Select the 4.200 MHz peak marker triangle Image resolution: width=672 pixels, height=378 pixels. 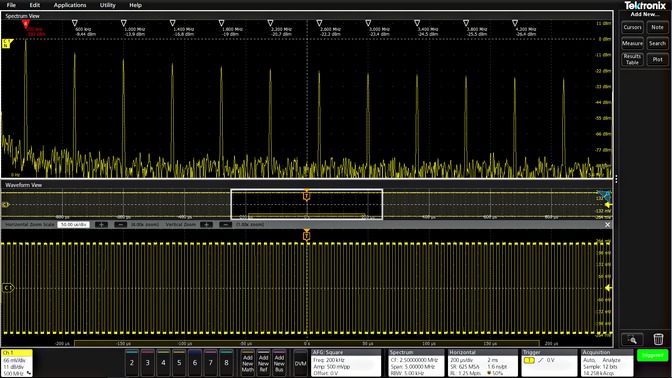pyautogui.click(x=515, y=23)
